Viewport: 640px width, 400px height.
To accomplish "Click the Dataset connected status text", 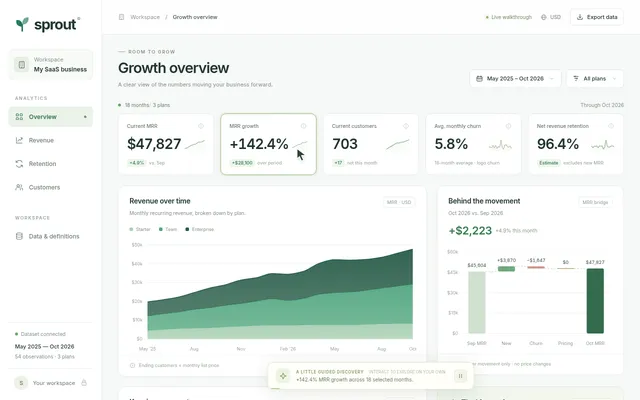I will click(x=43, y=334).
